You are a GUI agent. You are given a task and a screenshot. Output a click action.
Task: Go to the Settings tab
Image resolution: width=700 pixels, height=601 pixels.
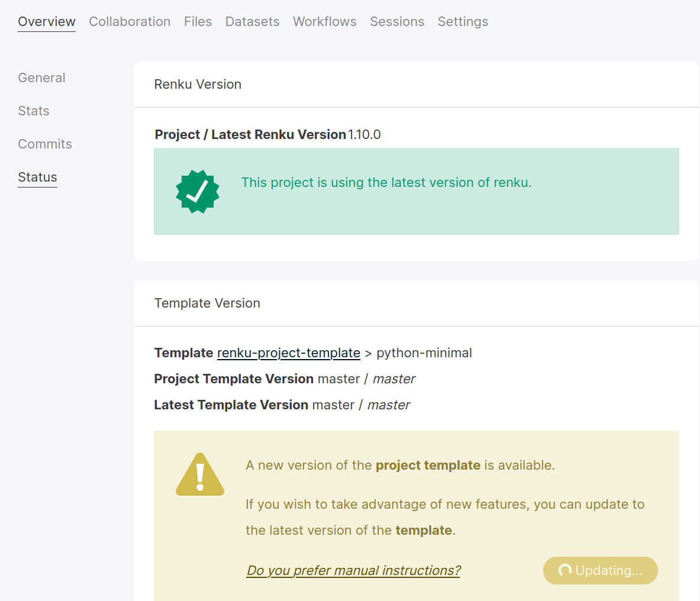point(463,21)
